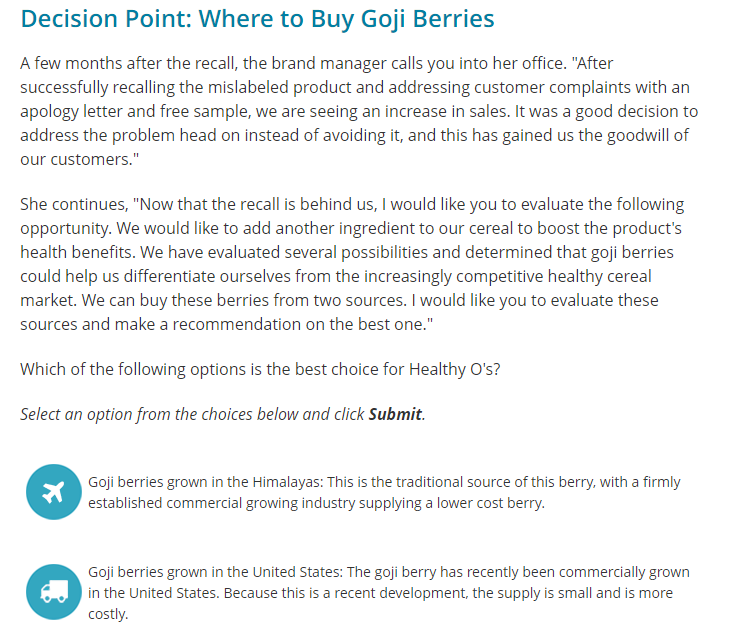Screen dimensions: 731x636
Task: Click the "Decision Point: Where to Buy Goji Berries" heading
Action: click(x=257, y=19)
